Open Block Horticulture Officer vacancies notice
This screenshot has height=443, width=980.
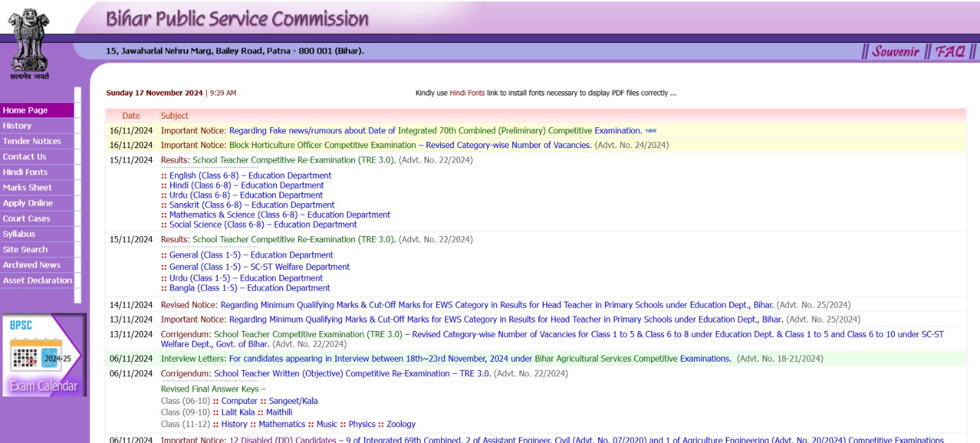(x=410, y=146)
